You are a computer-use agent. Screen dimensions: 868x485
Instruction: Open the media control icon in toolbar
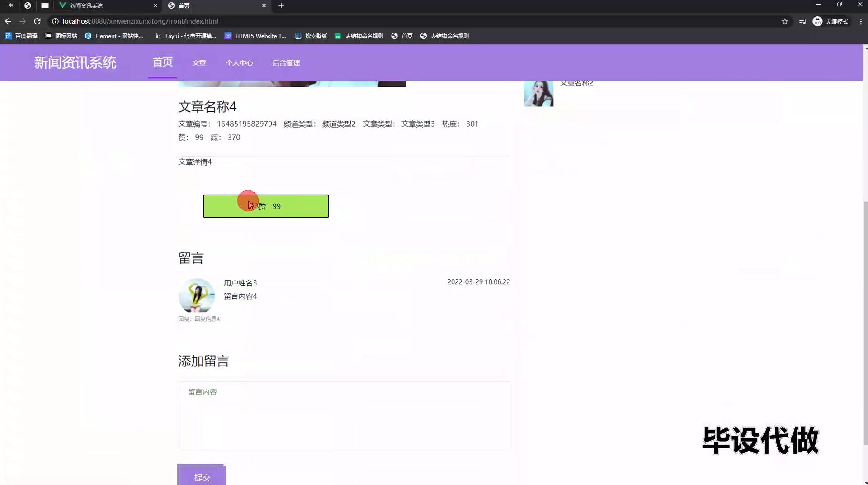tap(802, 21)
